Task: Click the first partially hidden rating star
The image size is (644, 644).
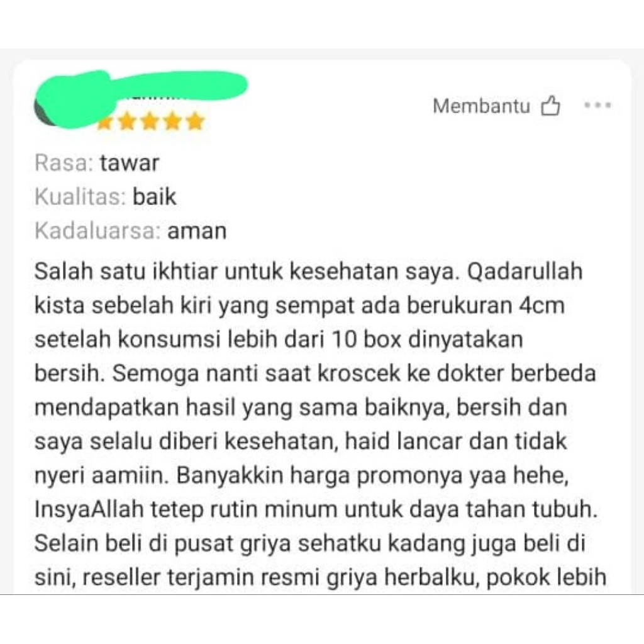Action: (x=105, y=123)
